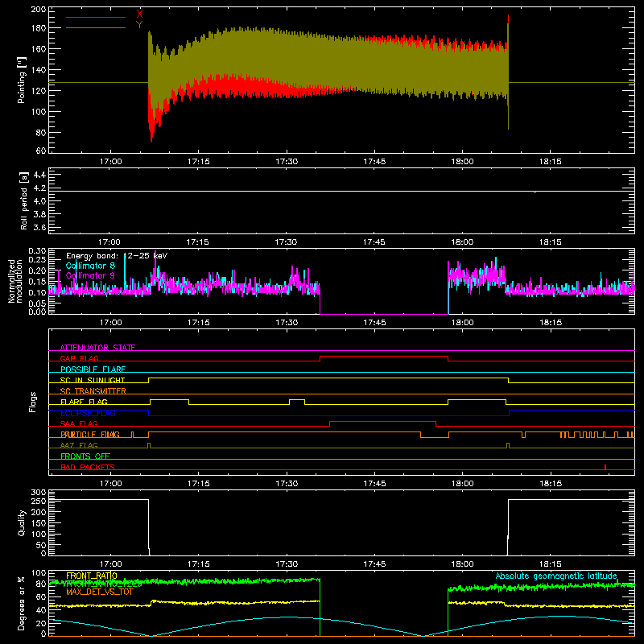Click the orange MAX_DET_VS_TOT legend label

point(100,592)
